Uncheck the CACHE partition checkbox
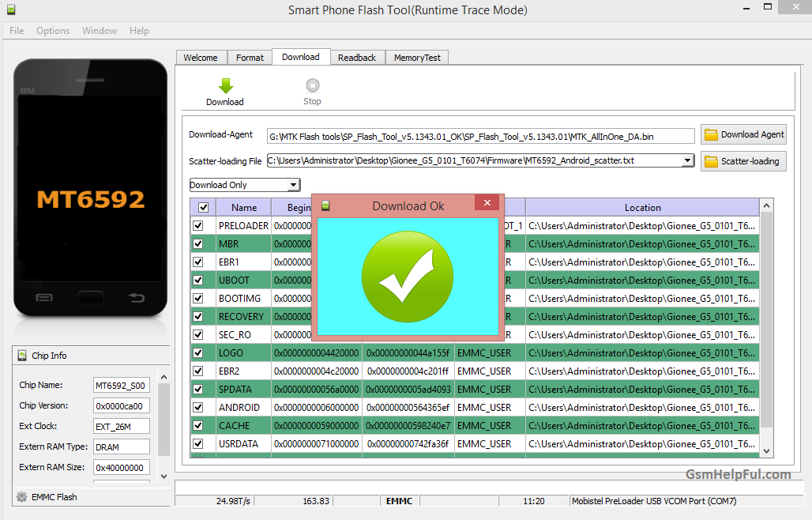Viewport: 812px width, 520px height. pyautogui.click(x=197, y=426)
